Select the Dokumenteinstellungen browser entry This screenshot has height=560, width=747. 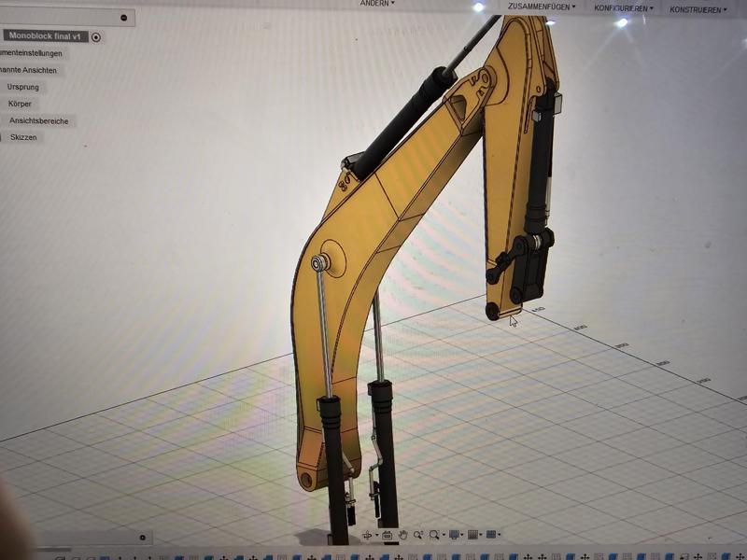32,53
